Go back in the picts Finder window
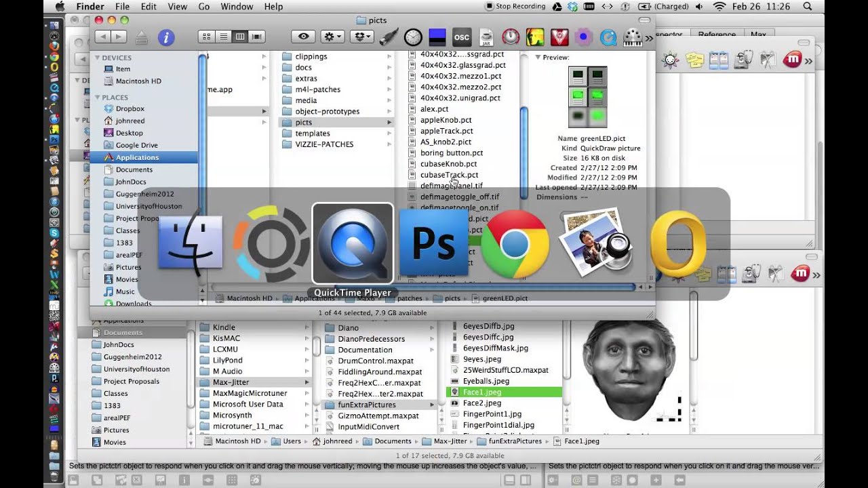868x488 pixels. (103, 37)
